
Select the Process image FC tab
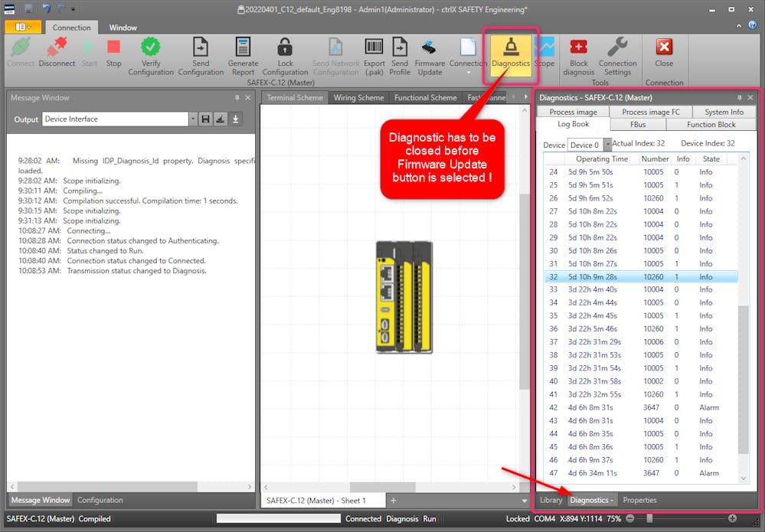[651, 112]
